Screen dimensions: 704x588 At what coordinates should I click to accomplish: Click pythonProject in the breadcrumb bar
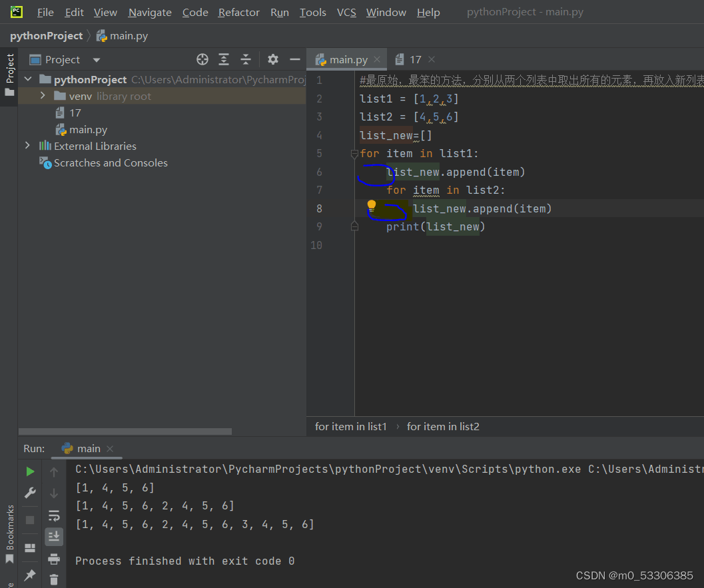point(46,36)
